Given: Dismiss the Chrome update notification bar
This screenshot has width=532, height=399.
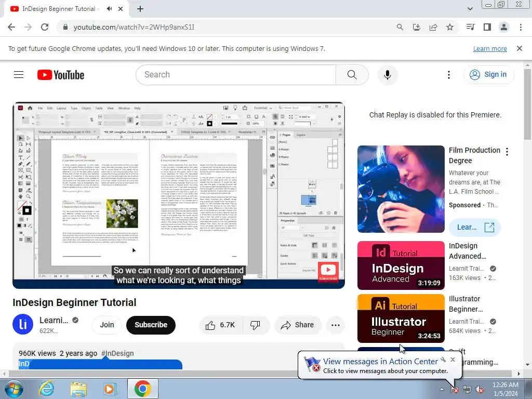Looking at the screenshot, I should point(519,48).
